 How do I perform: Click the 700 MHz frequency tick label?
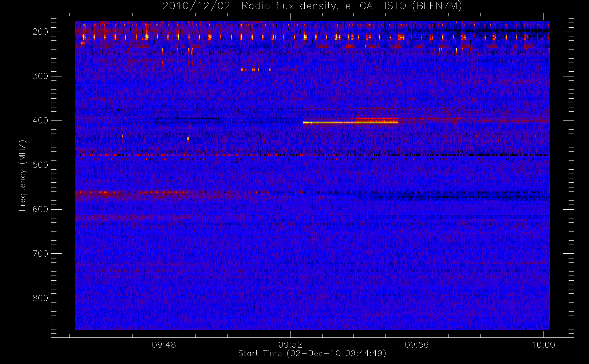(40, 254)
